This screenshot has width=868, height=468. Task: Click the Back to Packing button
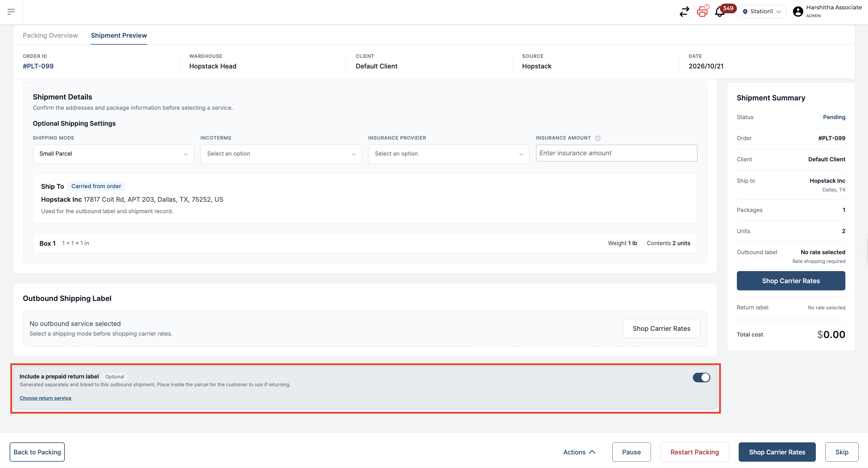coord(37,452)
